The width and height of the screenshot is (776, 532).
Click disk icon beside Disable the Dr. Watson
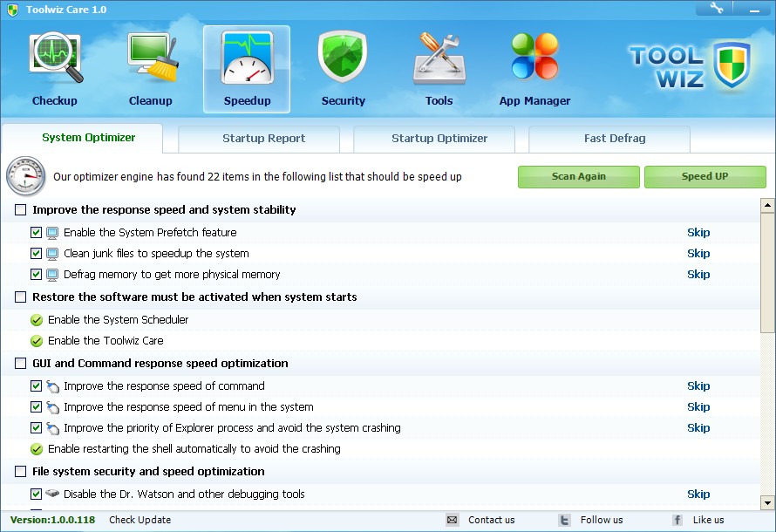tap(52, 494)
